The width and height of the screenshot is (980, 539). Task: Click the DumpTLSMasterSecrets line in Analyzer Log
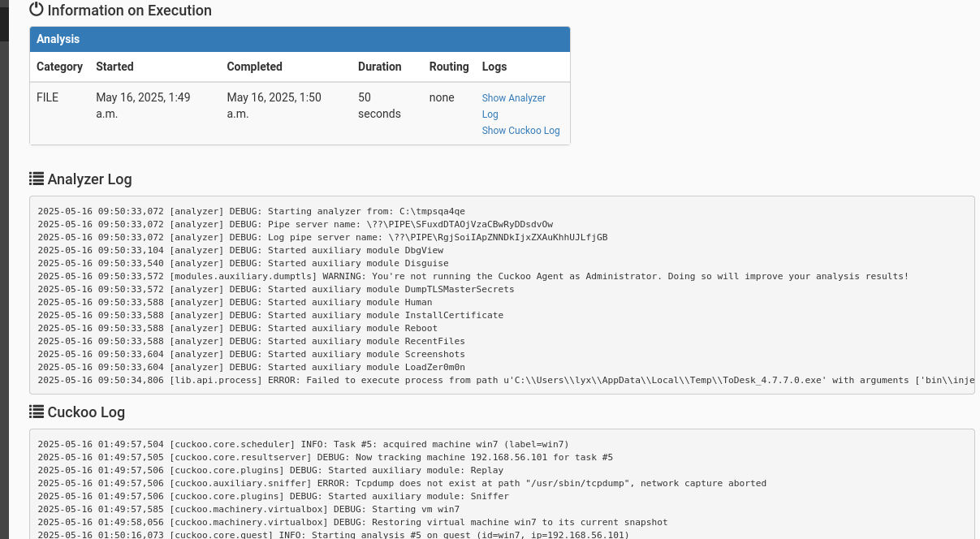(x=276, y=289)
